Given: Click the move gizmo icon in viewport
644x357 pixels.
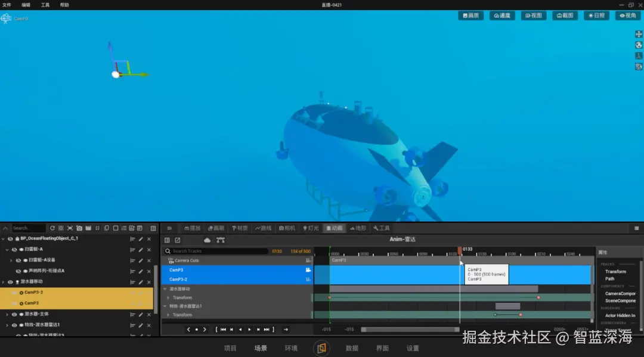Looking at the screenshot, I should click(x=639, y=34).
